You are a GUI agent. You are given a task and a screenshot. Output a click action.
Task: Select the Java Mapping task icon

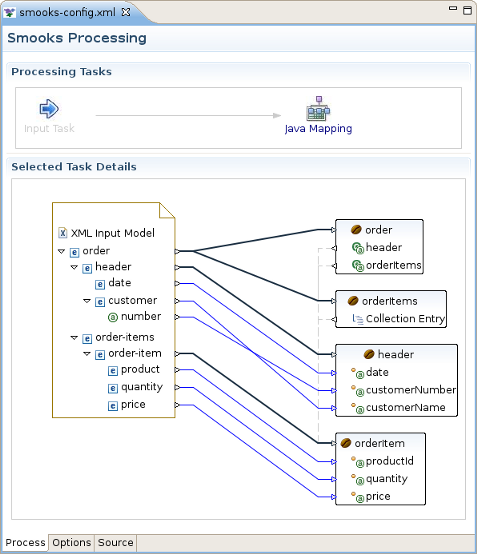pos(318,108)
